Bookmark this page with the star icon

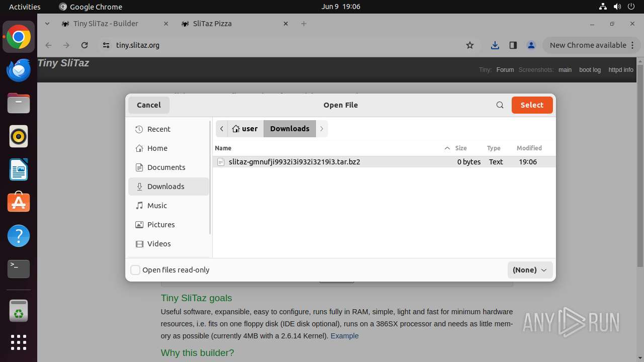470,45
